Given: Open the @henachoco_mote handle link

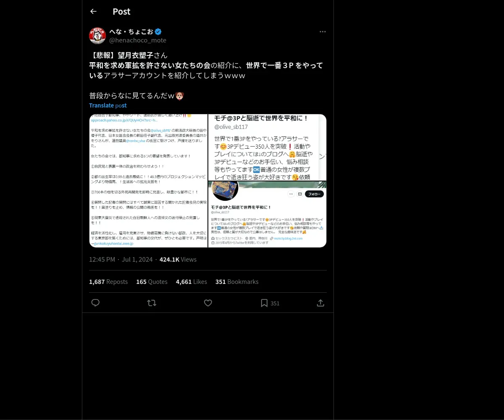Looking at the screenshot, I should pos(138,40).
